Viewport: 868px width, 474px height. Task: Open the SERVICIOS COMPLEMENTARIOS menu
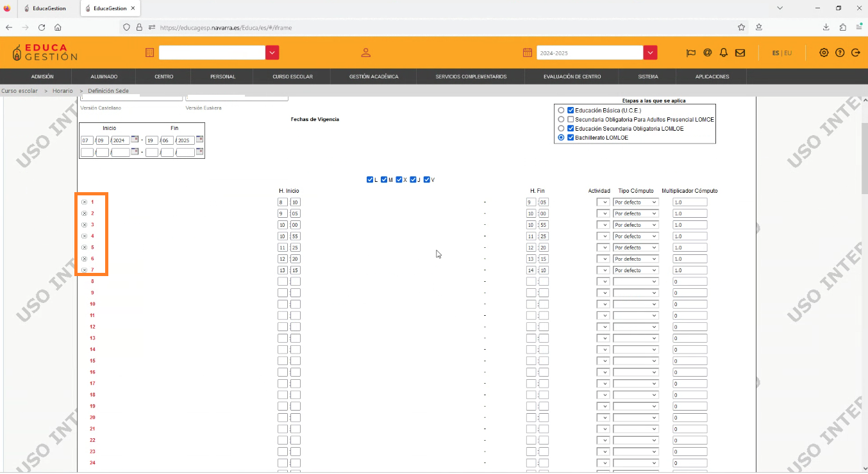pos(471,76)
